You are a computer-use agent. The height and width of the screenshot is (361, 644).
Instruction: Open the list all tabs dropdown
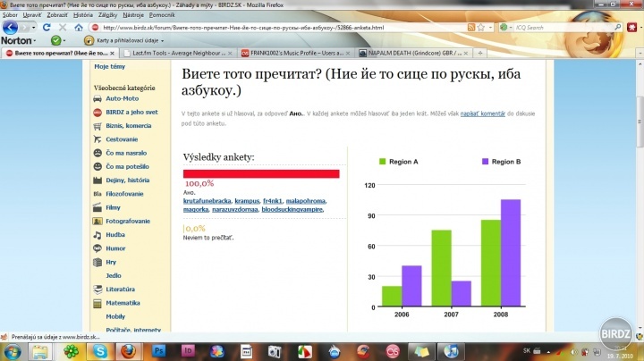tap(640, 53)
